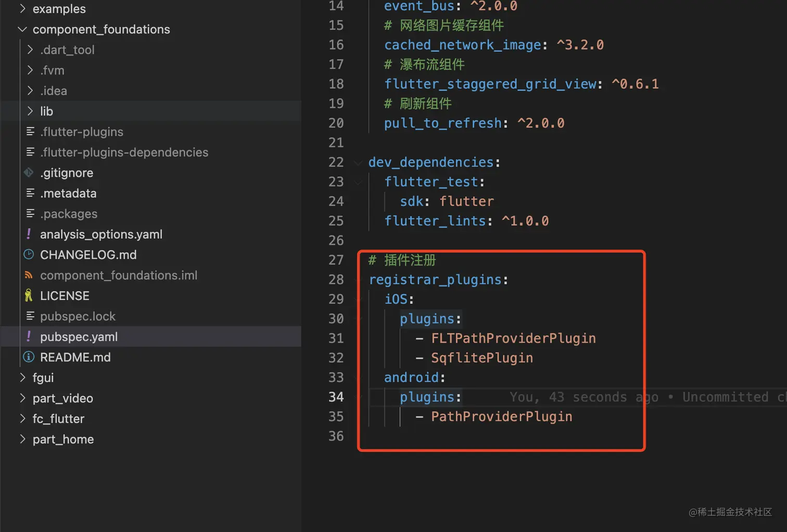Expand the .dart_tool folder

click(x=30, y=49)
